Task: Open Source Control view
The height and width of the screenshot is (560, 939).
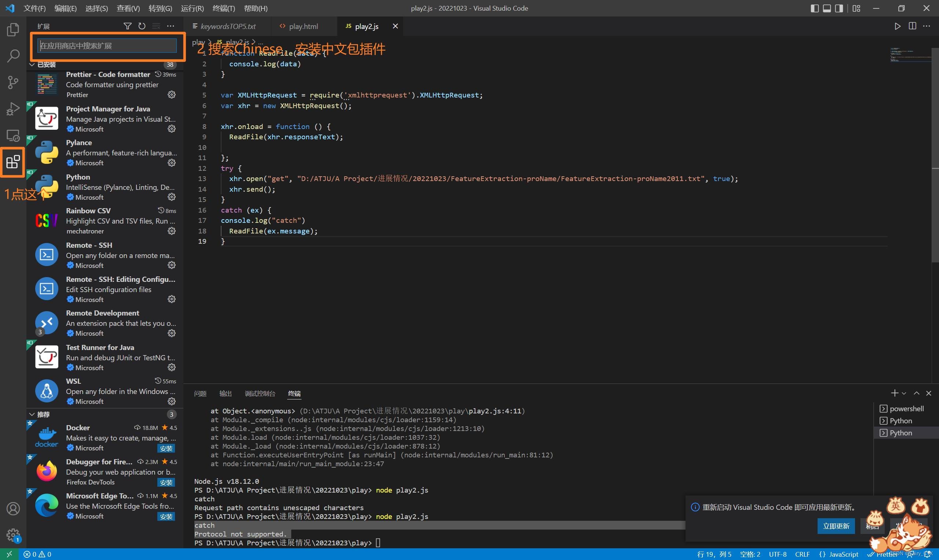Action: point(13,82)
